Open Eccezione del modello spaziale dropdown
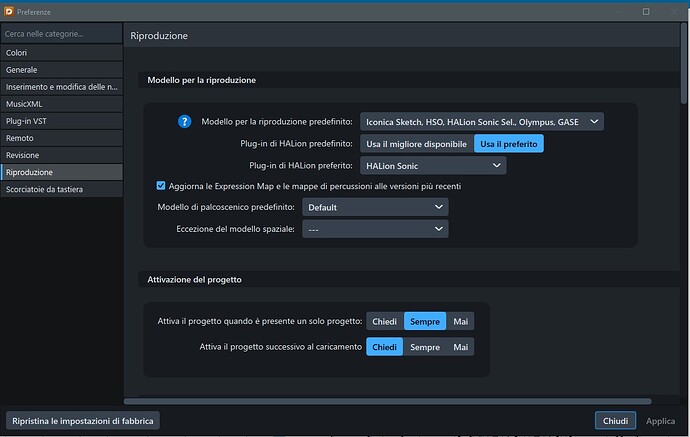 (375, 229)
